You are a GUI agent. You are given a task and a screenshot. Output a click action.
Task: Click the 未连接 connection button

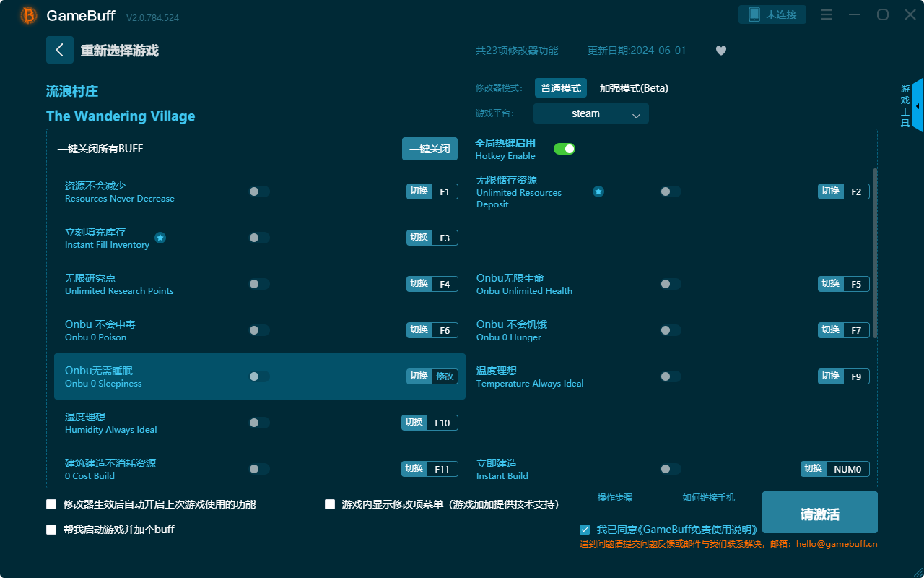(772, 14)
